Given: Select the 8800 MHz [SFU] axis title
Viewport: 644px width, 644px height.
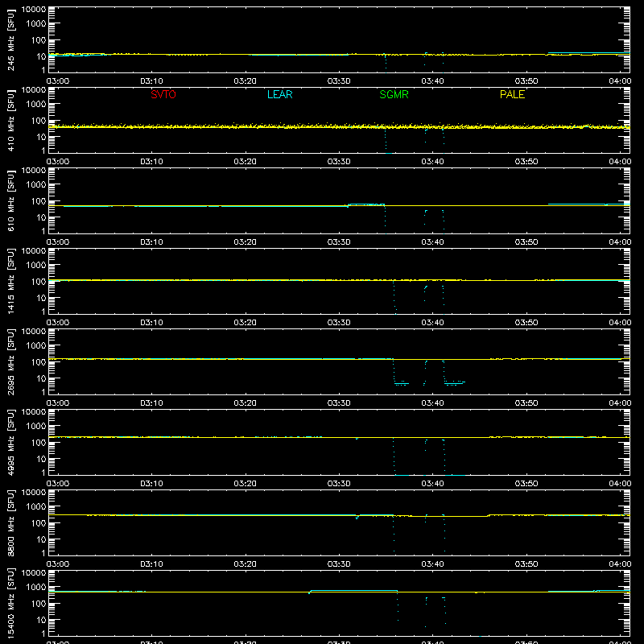Looking at the screenshot, I should [11, 523].
